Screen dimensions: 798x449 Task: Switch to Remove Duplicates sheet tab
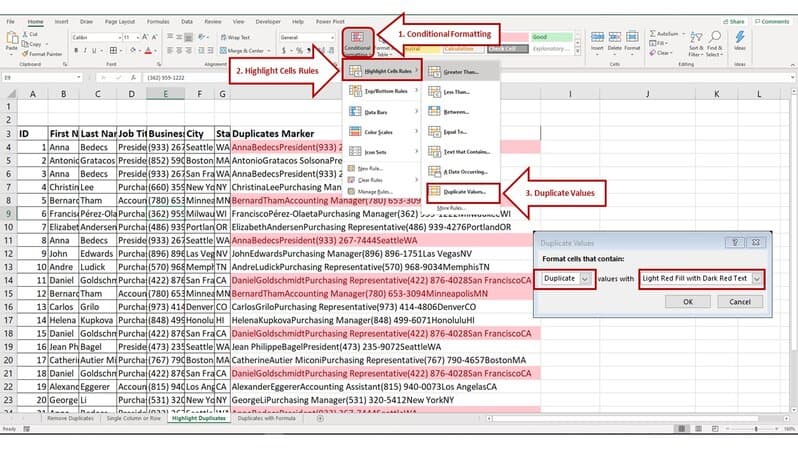[x=70, y=418]
